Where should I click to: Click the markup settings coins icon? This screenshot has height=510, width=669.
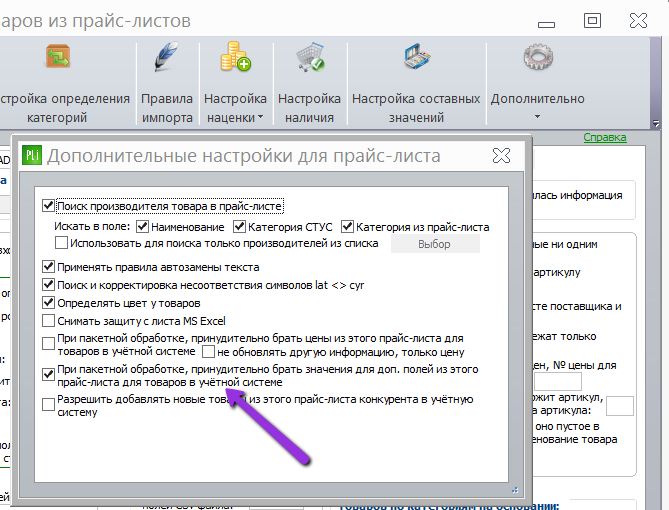pyautogui.click(x=235, y=56)
